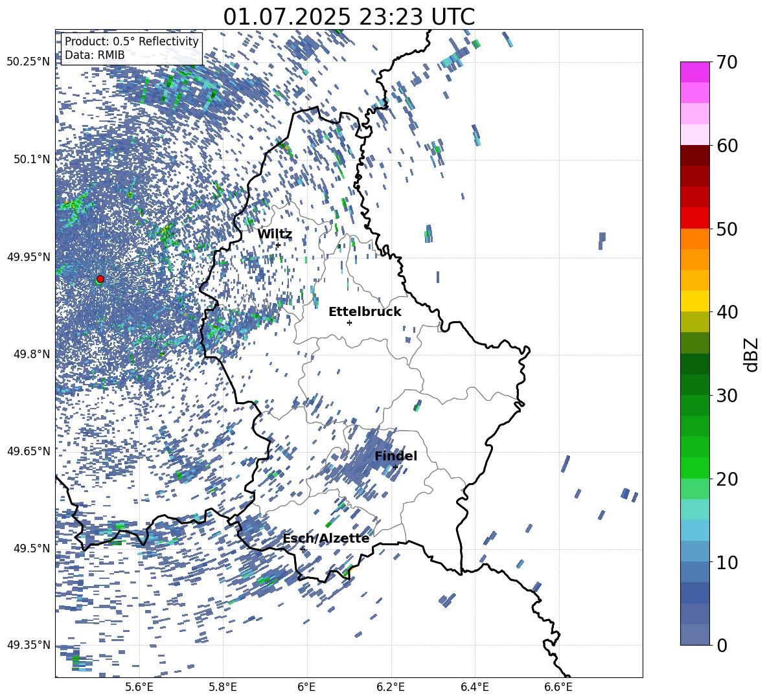Viewport: 767px width, 700px height.
Task: Click the colorbar tick label 30
Action: 727,396
